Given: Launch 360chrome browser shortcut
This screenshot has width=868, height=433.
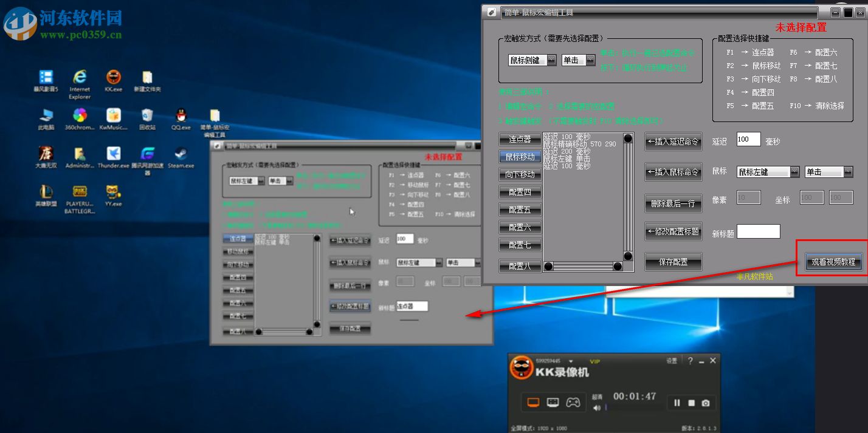Looking at the screenshot, I should pos(80,119).
